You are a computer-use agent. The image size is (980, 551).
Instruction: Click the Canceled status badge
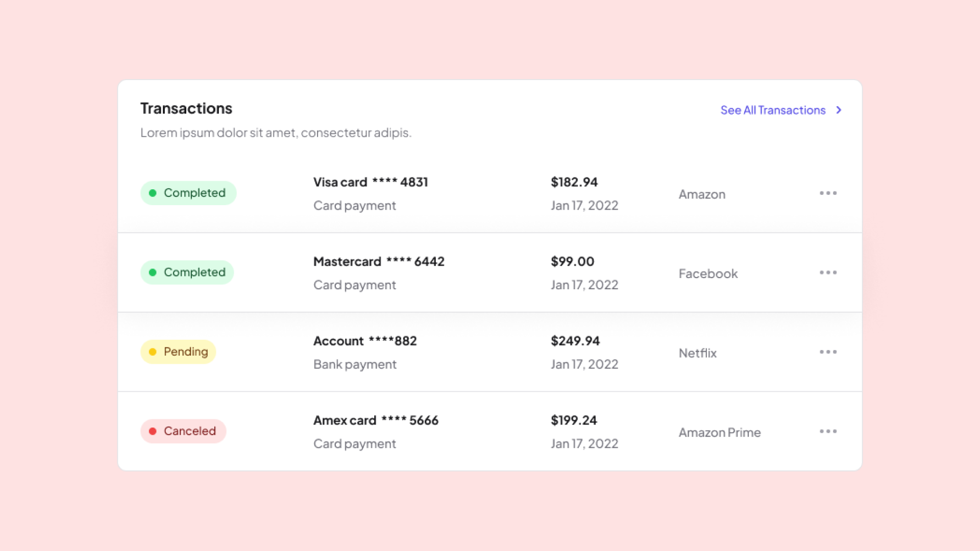pos(183,431)
